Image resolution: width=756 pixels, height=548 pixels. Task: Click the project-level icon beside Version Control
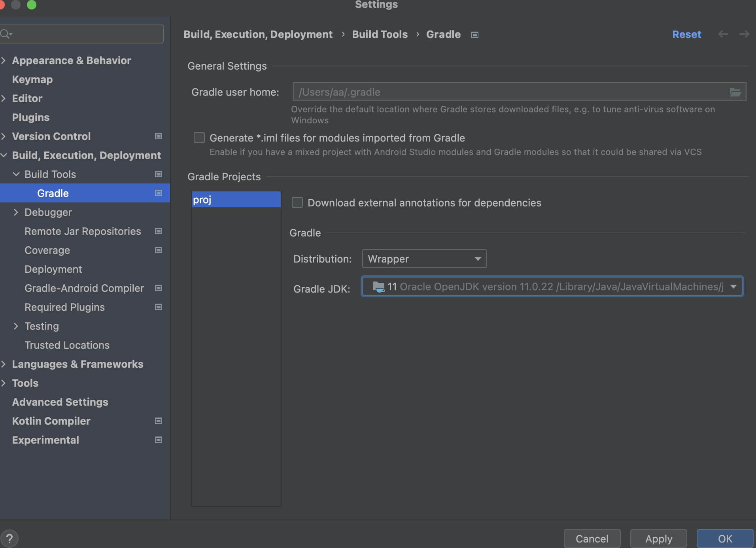pos(159,136)
